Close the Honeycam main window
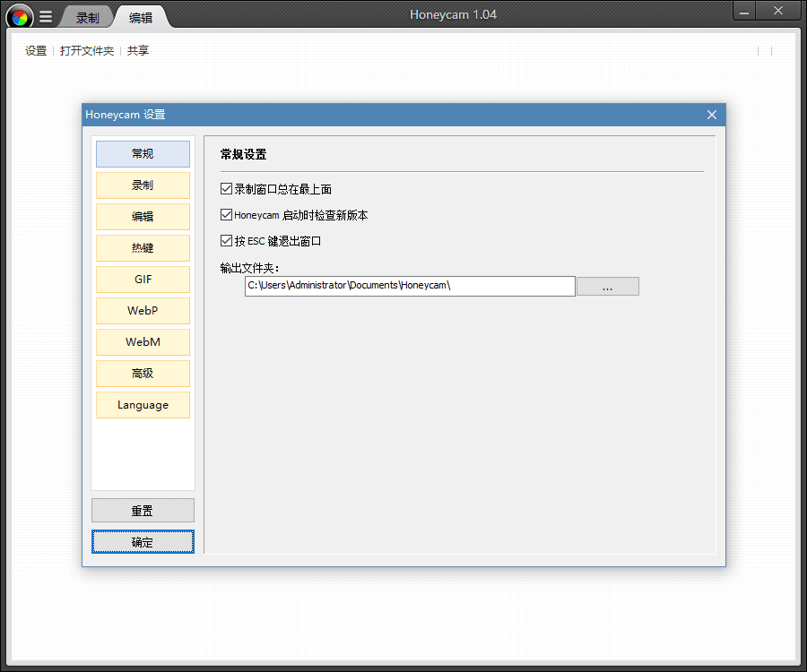Viewport: 807px width, 672px height. (x=778, y=12)
